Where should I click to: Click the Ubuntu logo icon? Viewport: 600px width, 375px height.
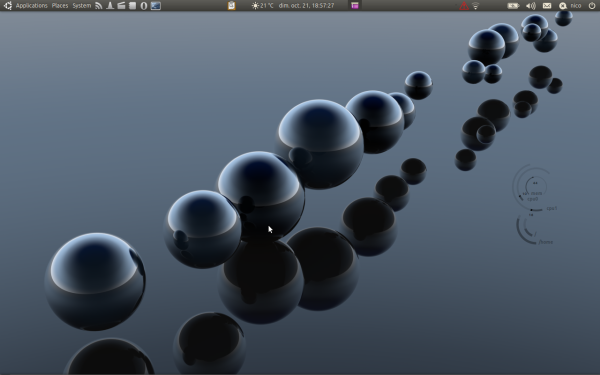[x=8, y=6]
